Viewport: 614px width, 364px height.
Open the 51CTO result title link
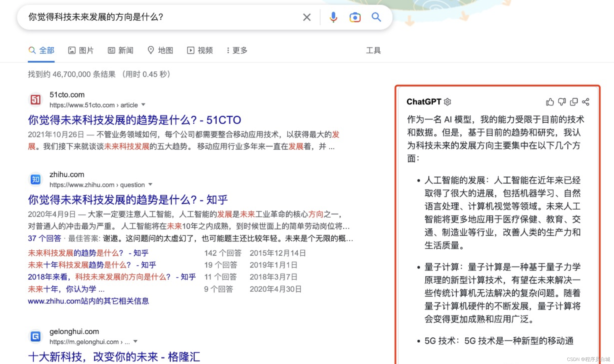pos(135,120)
